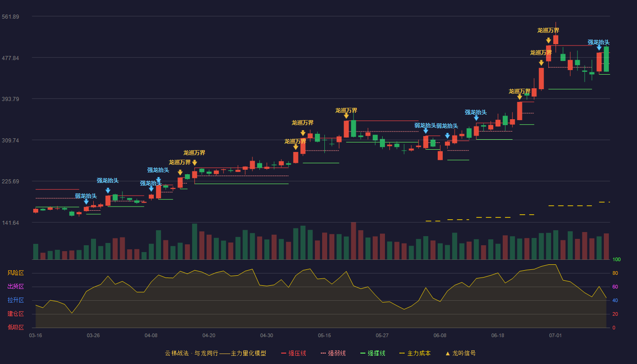Click the first 弱龙抬头 signal arrow near 03-26
This screenshot has width=637, height=364.
click(x=86, y=202)
